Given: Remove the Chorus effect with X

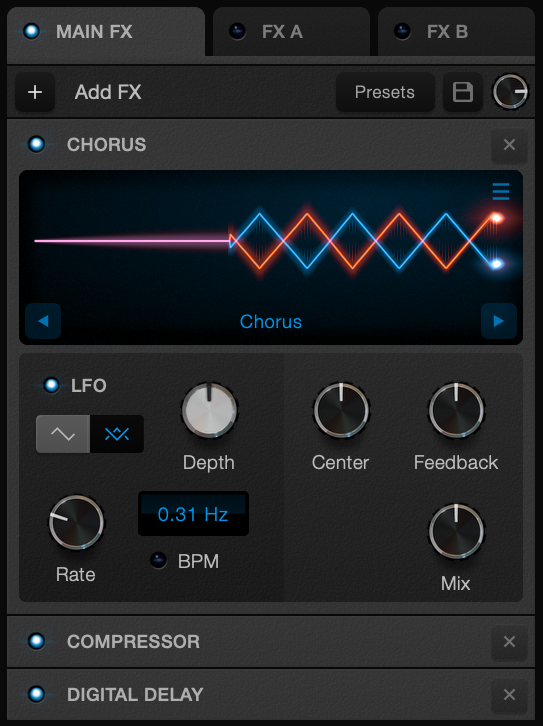Looking at the screenshot, I should click(x=509, y=145).
